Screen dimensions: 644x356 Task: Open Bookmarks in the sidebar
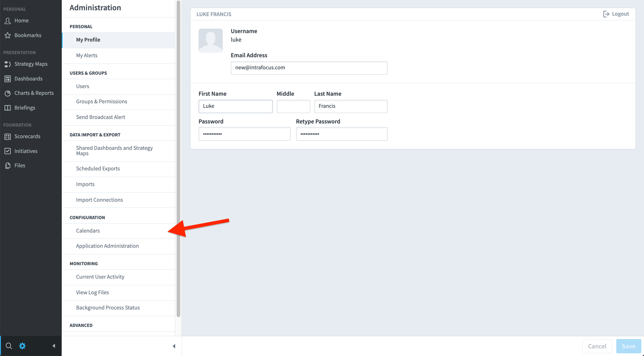click(28, 35)
